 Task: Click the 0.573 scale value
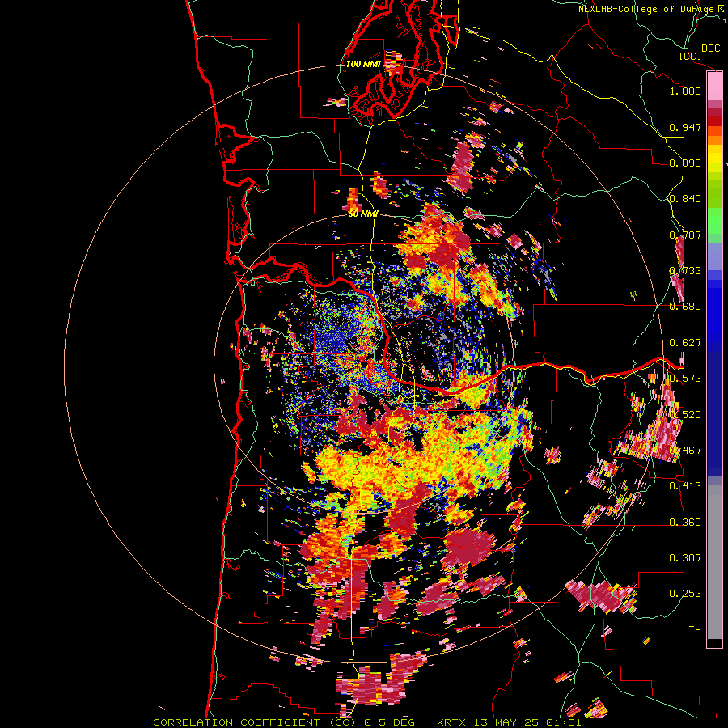[685, 379]
